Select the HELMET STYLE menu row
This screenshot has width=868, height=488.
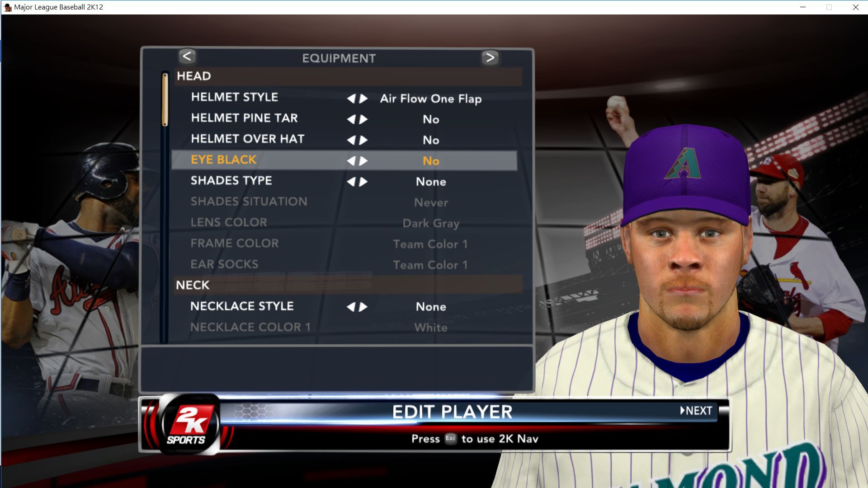tap(344, 98)
